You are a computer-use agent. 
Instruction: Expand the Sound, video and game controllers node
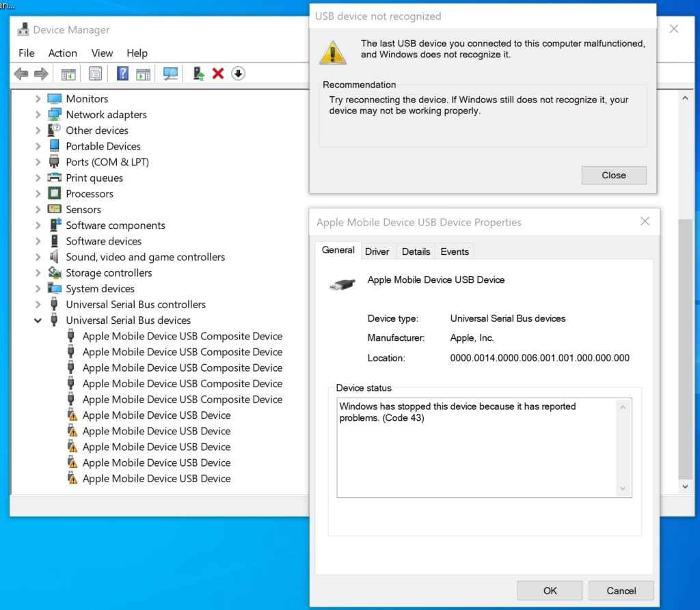tap(38, 258)
